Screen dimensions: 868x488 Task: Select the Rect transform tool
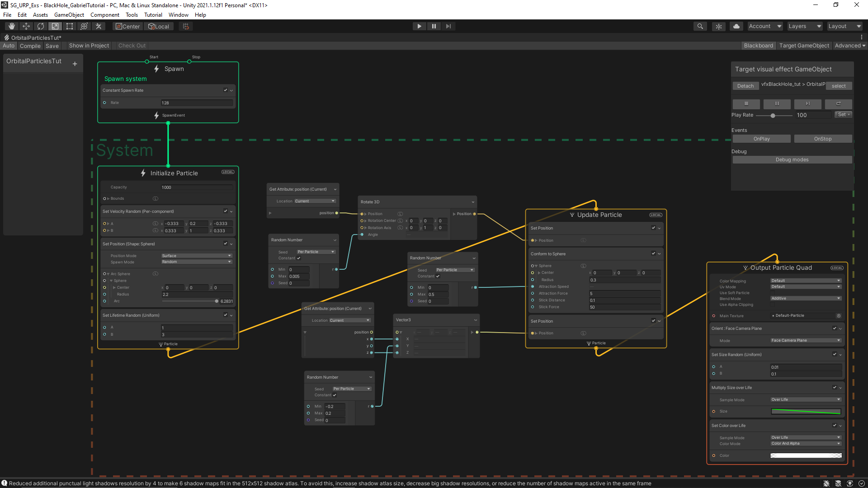click(70, 26)
